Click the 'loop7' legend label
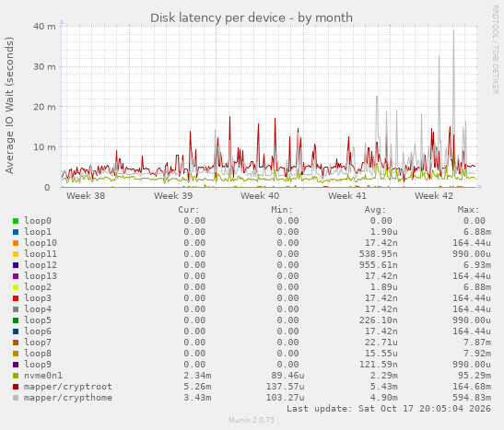This screenshot has height=430, width=504. pyautogui.click(x=38, y=343)
